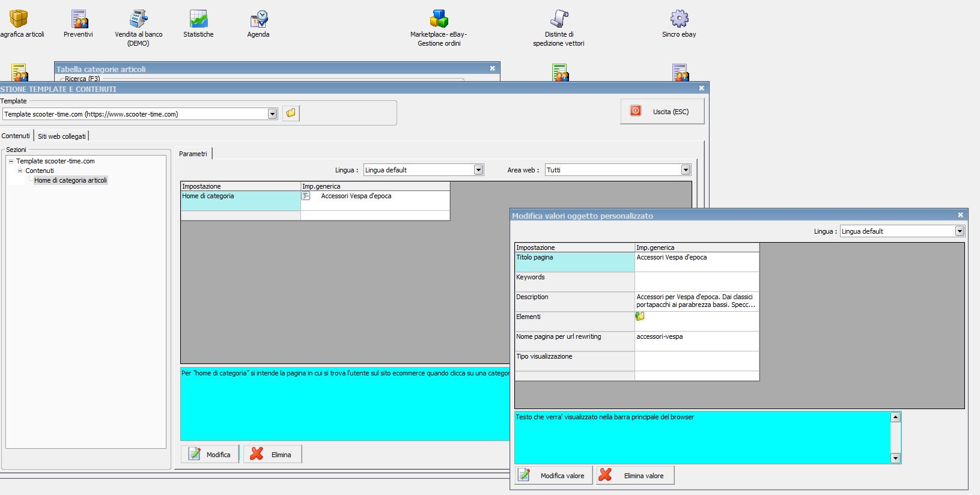Click the Uscita (ESC) button
The image size is (980, 495).
[662, 112]
